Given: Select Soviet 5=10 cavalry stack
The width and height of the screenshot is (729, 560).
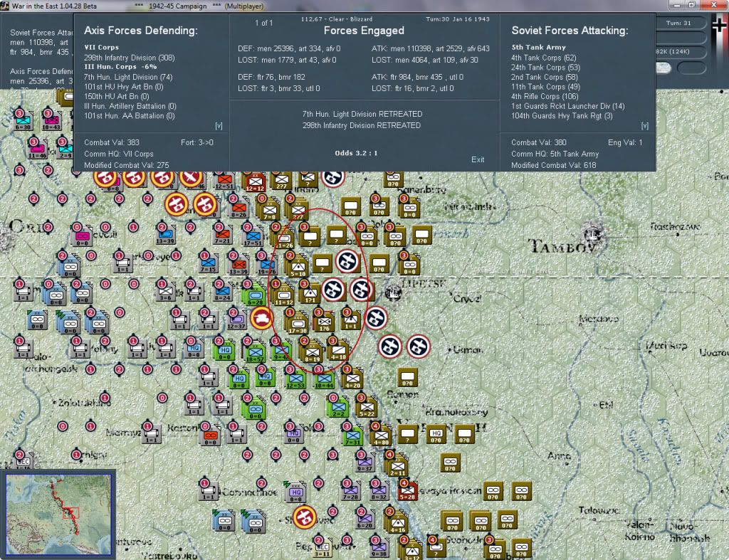Looking at the screenshot, I should pyautogui.click(x=298, y=268).
